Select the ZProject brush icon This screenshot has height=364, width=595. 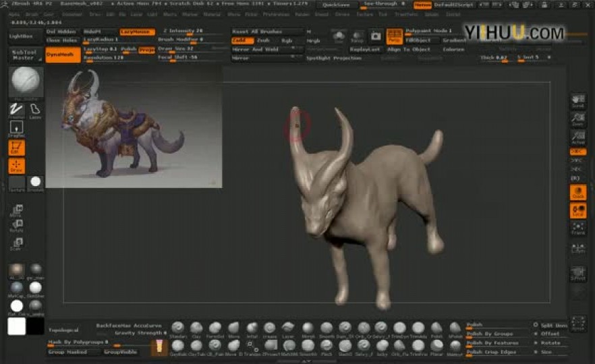pyautogui.click(x=271, y=346)
